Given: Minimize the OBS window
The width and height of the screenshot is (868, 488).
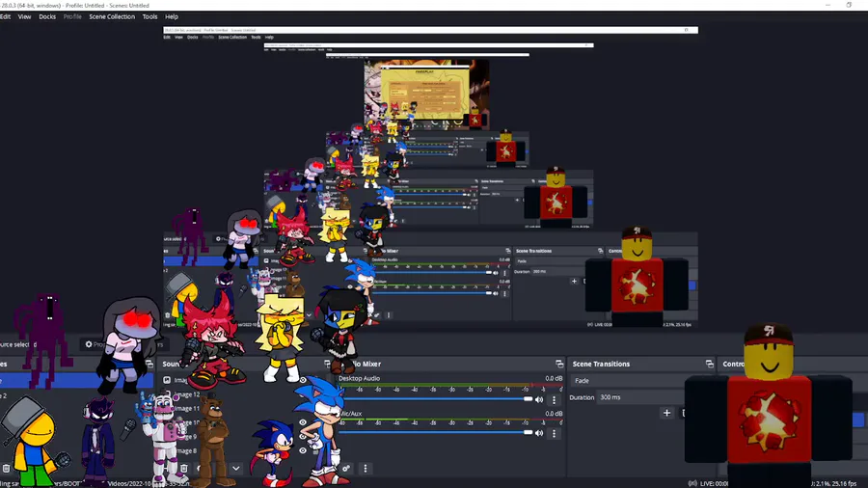Looking at the screenshot, I should coord(827,5).
